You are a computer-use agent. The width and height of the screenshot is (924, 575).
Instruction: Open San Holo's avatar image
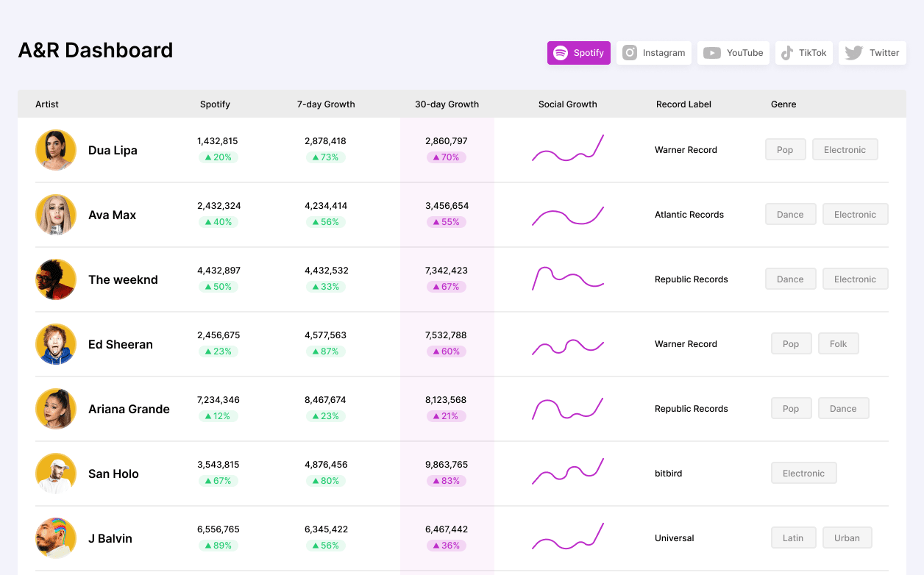(x=56, y=474)
